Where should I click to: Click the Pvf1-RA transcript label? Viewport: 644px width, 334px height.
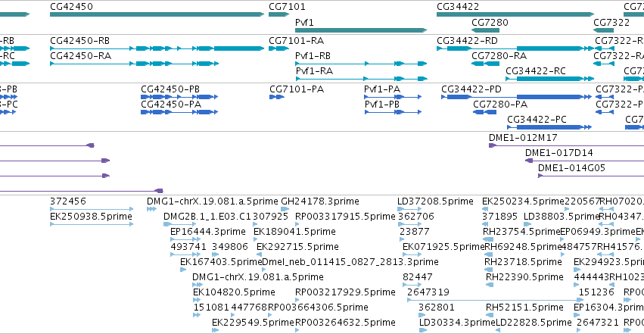[x=314, y=71]
